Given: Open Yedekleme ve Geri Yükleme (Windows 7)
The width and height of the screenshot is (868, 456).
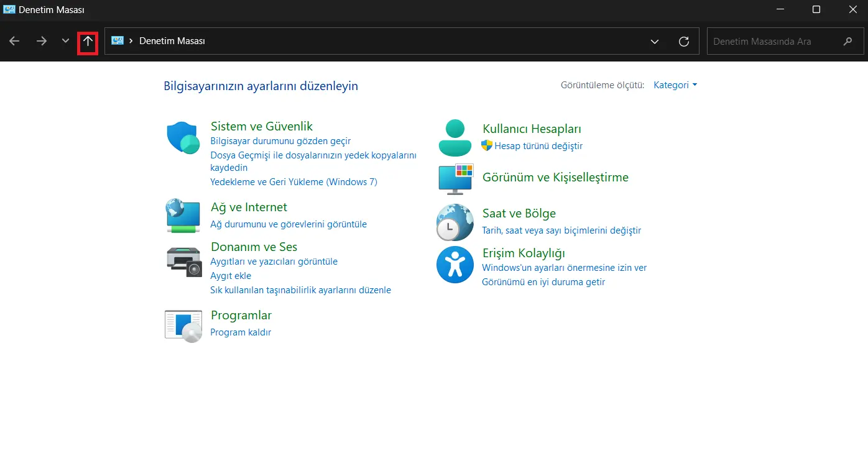Looking at the screenshot, I should pos(293,182).
